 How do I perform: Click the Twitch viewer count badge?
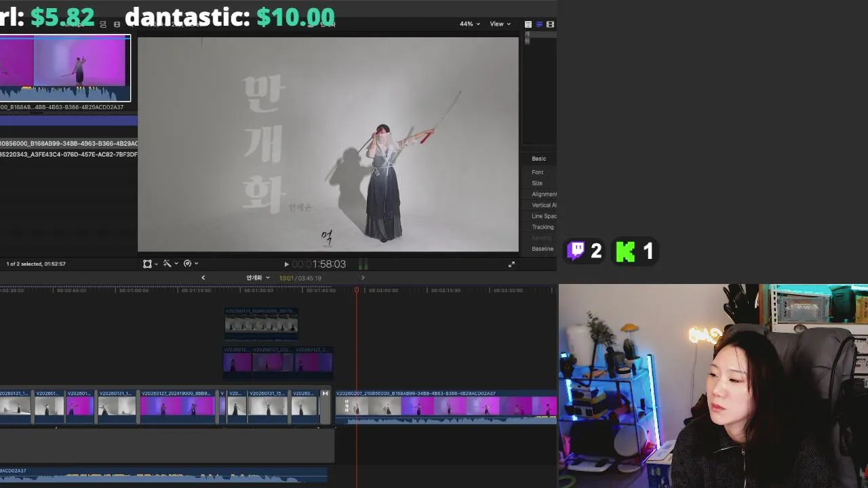coord(585,251)
